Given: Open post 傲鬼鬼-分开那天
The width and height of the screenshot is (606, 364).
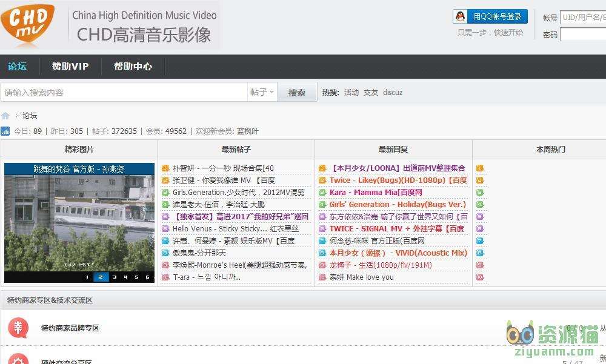Looking at the screenshot, I should 199,253.
